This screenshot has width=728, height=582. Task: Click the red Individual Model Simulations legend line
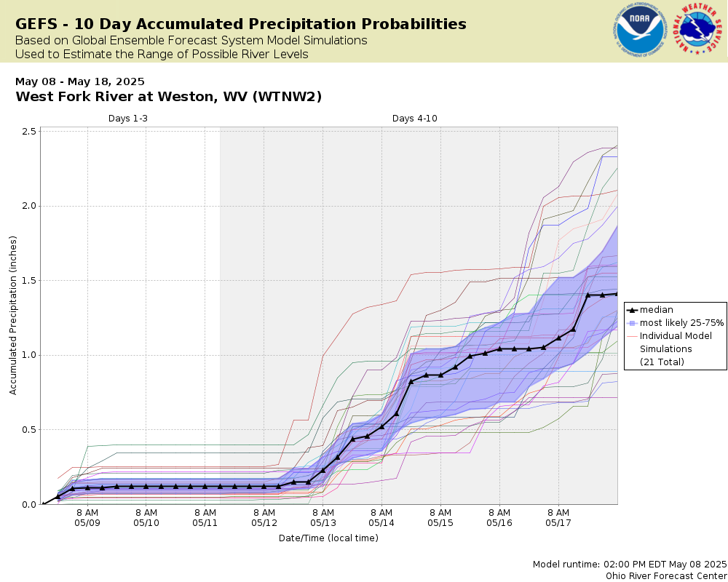(631, 336)
